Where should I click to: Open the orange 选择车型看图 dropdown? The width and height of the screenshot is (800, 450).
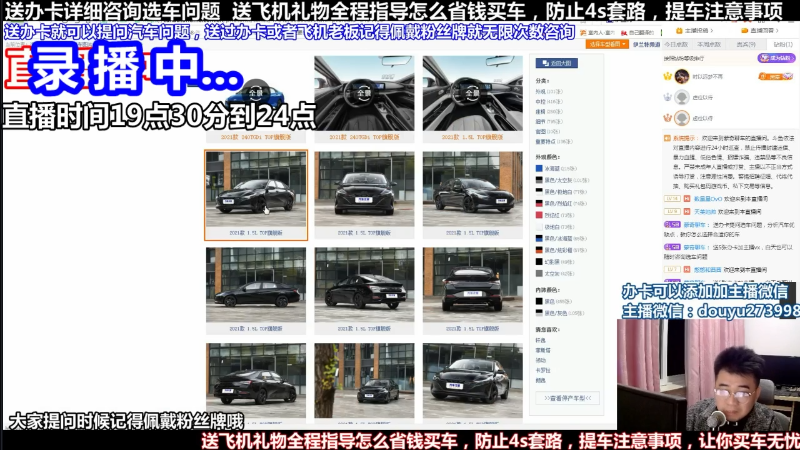point(607,44)
